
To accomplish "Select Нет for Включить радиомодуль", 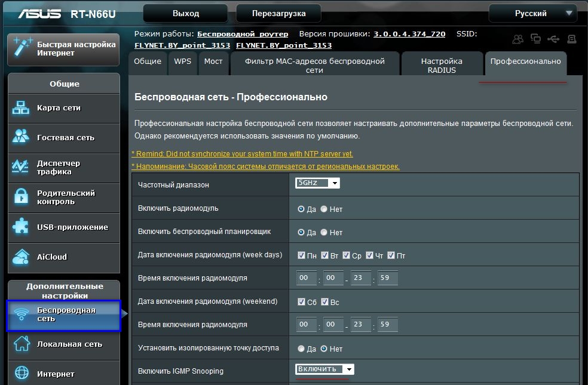I will (x=324, y=209).
